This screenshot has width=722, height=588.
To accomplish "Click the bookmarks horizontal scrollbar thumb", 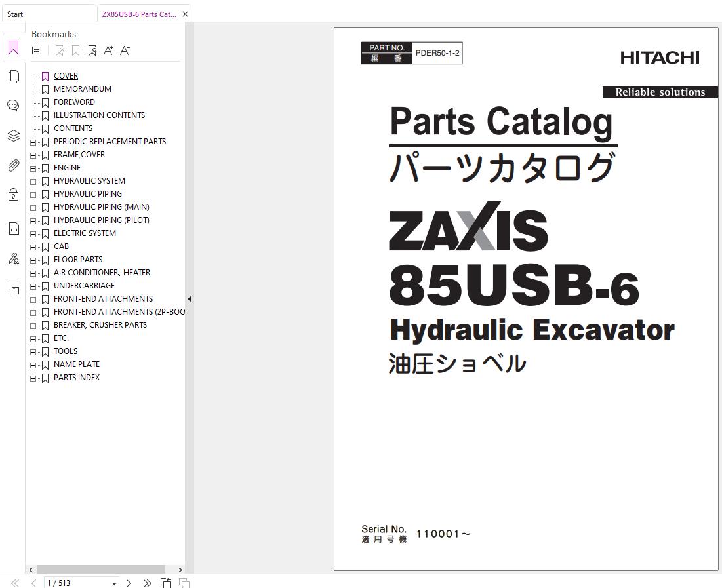I will tap(101, 570).
